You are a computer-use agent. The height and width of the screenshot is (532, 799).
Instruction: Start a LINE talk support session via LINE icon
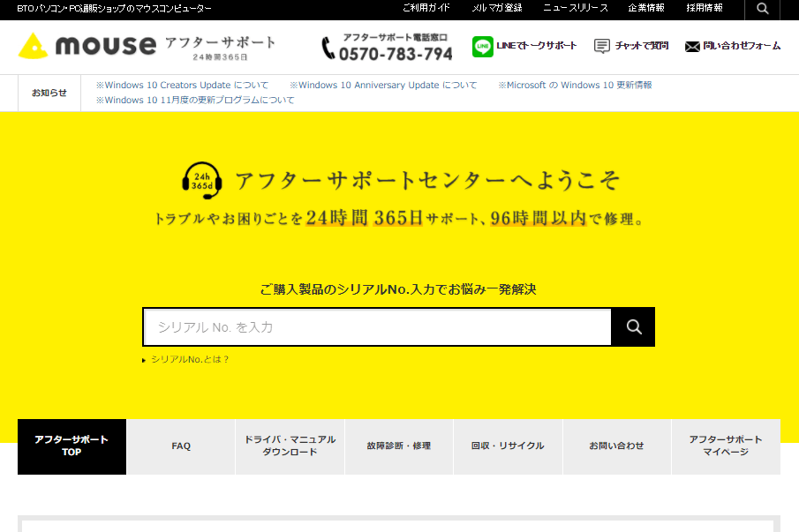tap(481, 45)
